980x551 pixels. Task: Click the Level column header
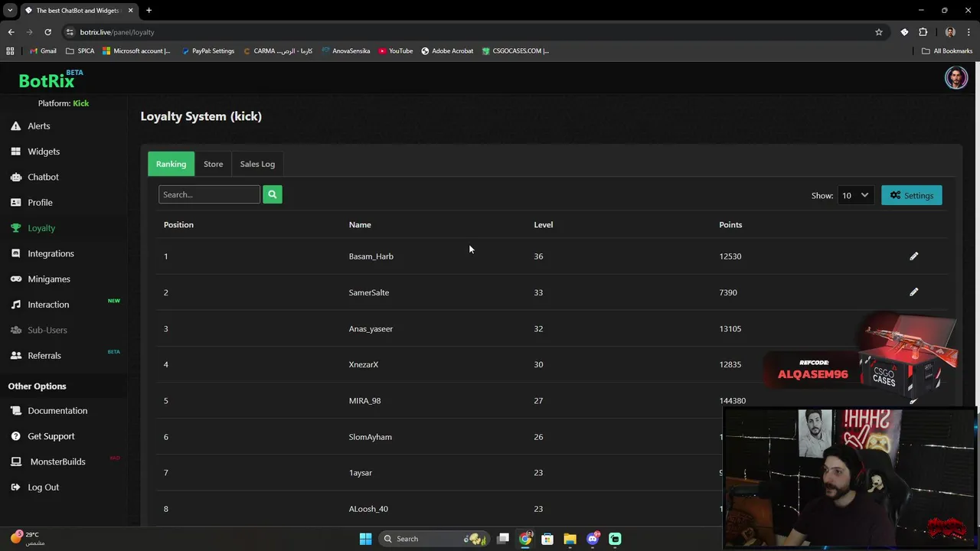(x=543, y=224)
